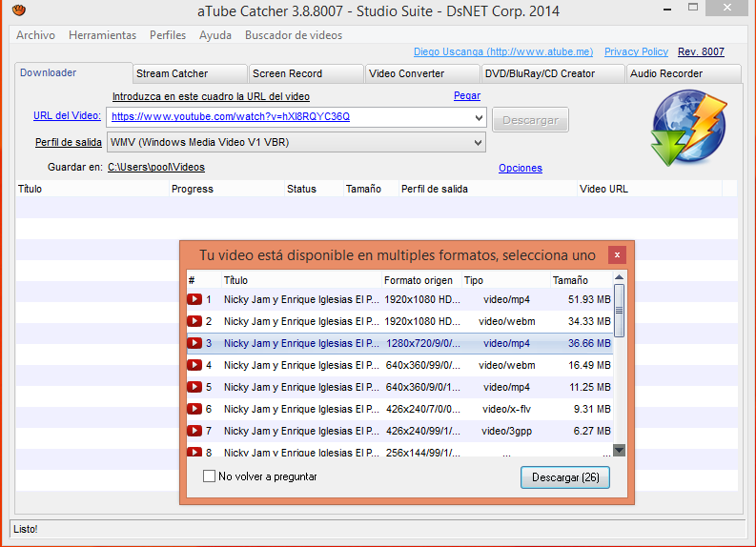This screenshot has width=756, height=547.
Task: Click the main list Título column header
Action: (x=92, y=189)
